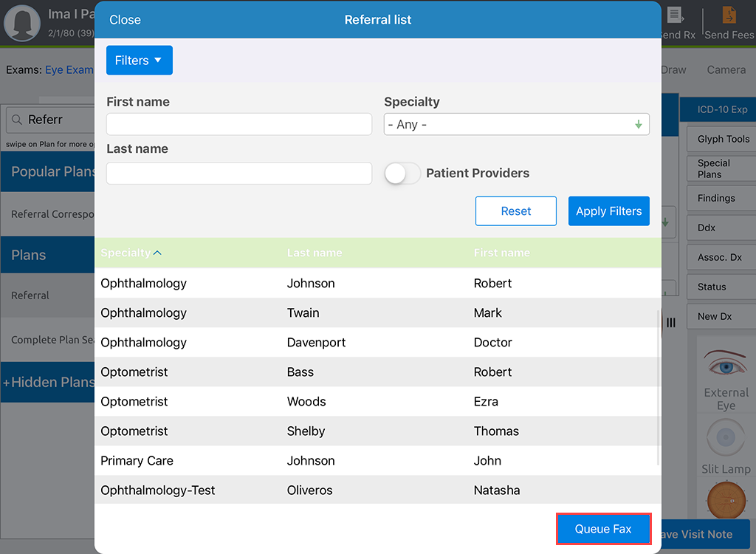
Task: Click the Save Visit Note button
Action: point(705,534)
